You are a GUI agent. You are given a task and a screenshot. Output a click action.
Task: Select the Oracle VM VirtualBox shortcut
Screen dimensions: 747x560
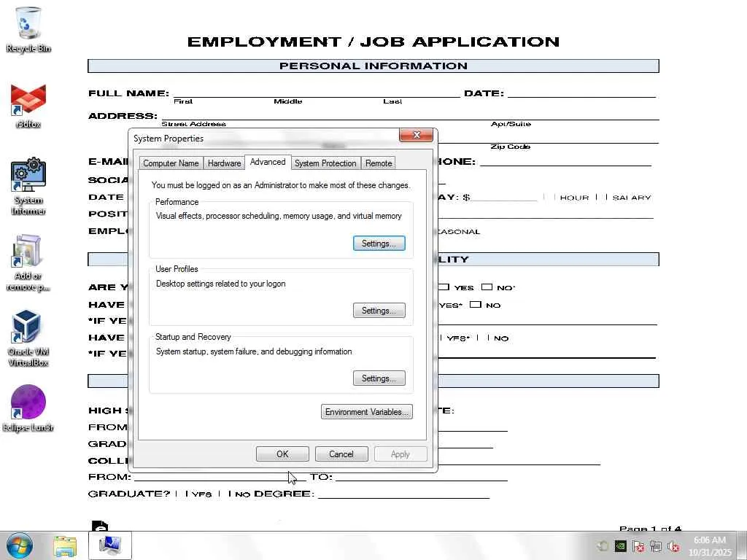click(x=28, y=338)
